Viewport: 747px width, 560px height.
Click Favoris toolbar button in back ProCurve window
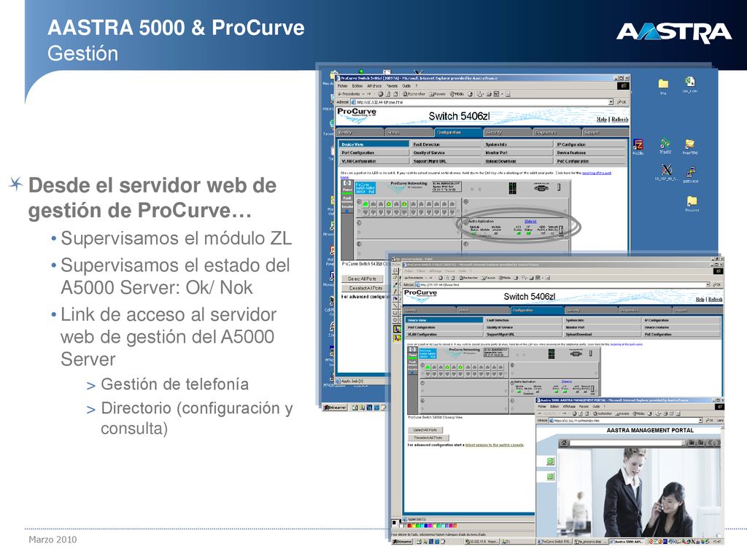pyautogui.click(x=438, y=94)
